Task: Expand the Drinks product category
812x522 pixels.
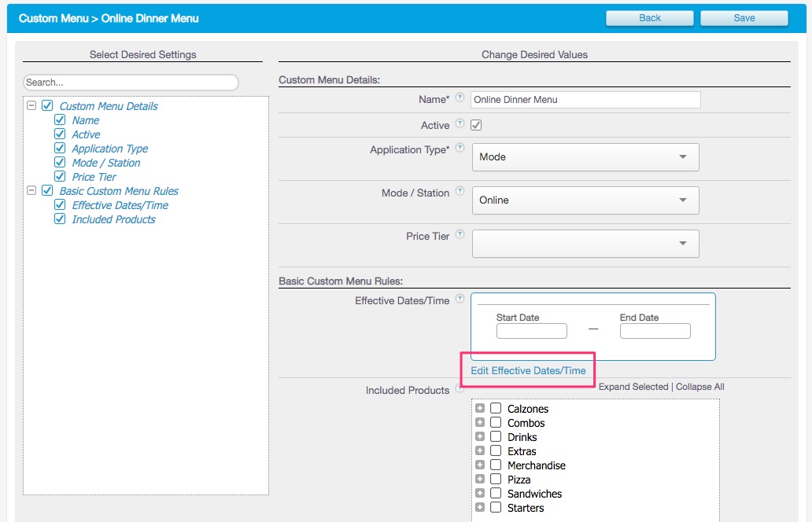Action: pos(481,436)
